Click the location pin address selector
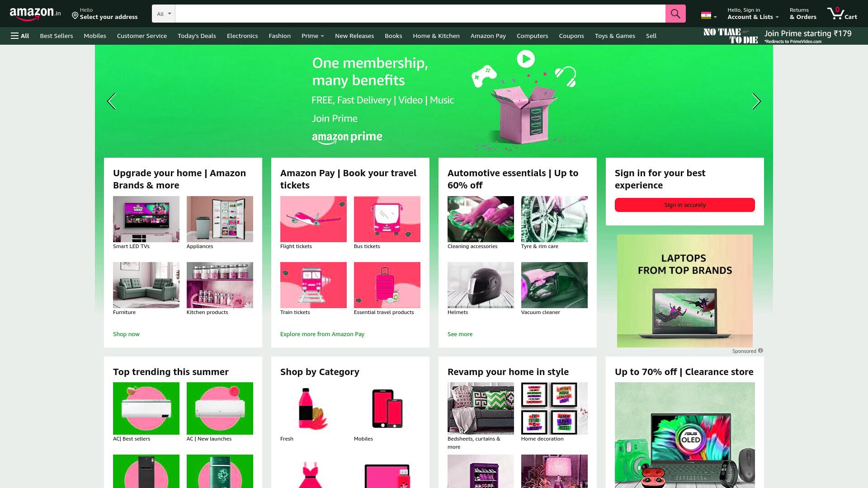 (105, 14)
